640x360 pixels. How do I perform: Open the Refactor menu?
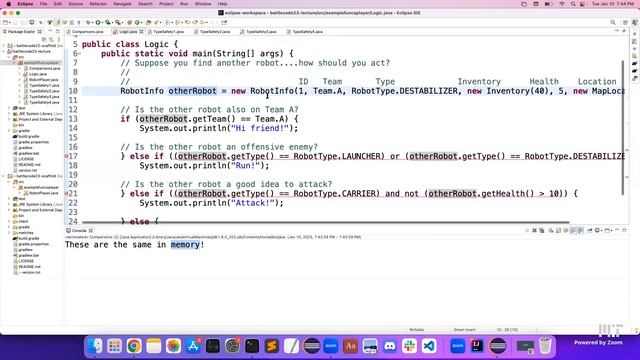(x=98, y=4)
